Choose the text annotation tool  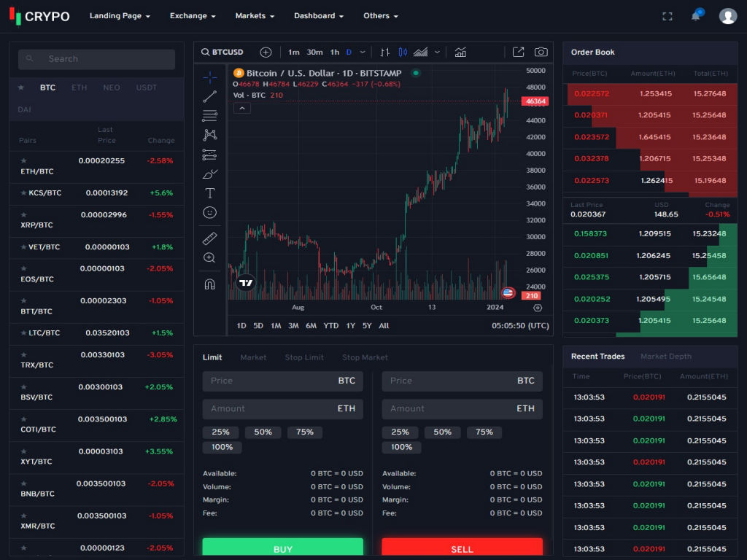coord(209,193)
